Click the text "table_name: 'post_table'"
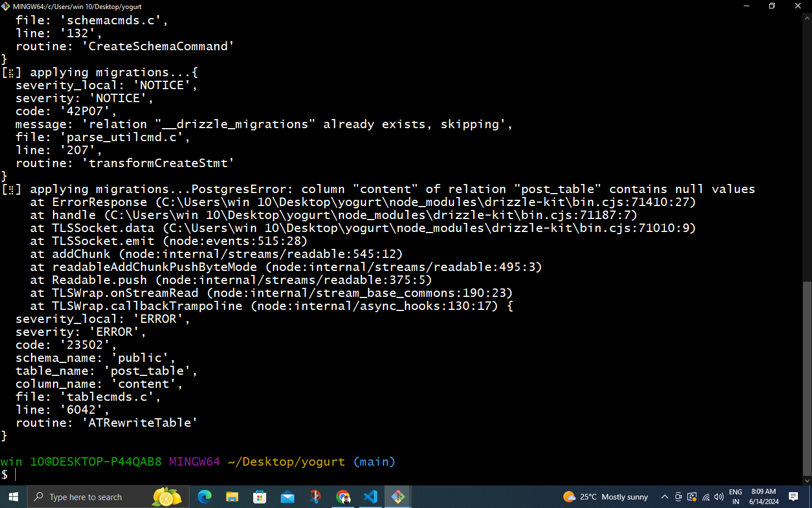 (107, 371)
